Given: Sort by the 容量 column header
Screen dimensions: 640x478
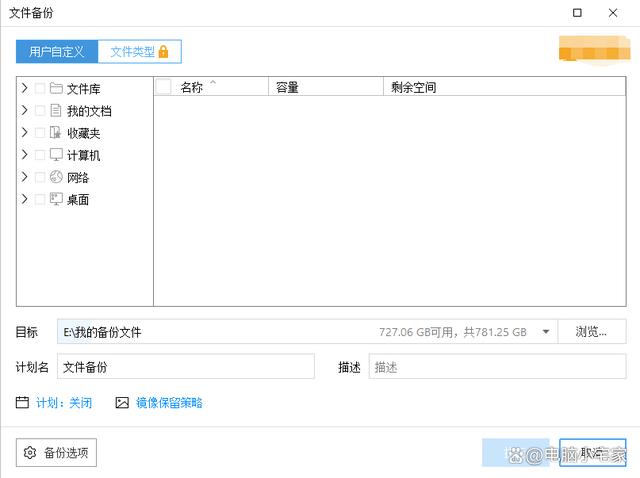Looking at the screenshot, I should [x=326, y=87].
